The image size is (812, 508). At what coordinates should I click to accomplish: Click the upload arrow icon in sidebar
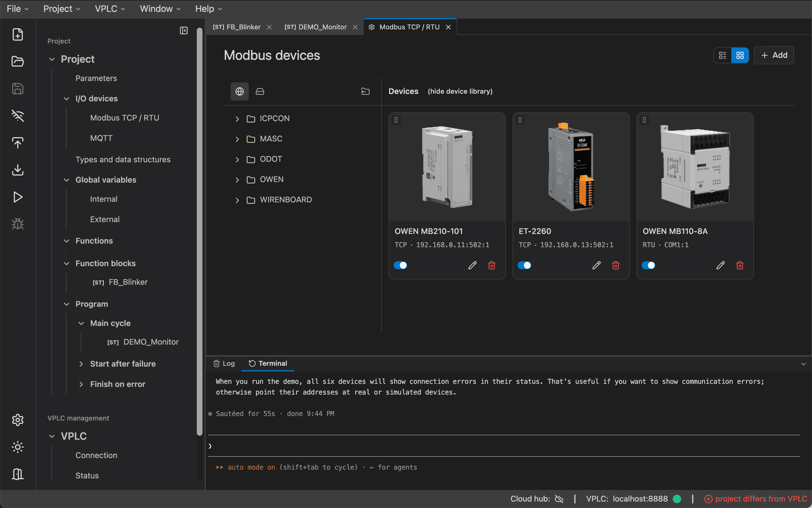(17, 143)
